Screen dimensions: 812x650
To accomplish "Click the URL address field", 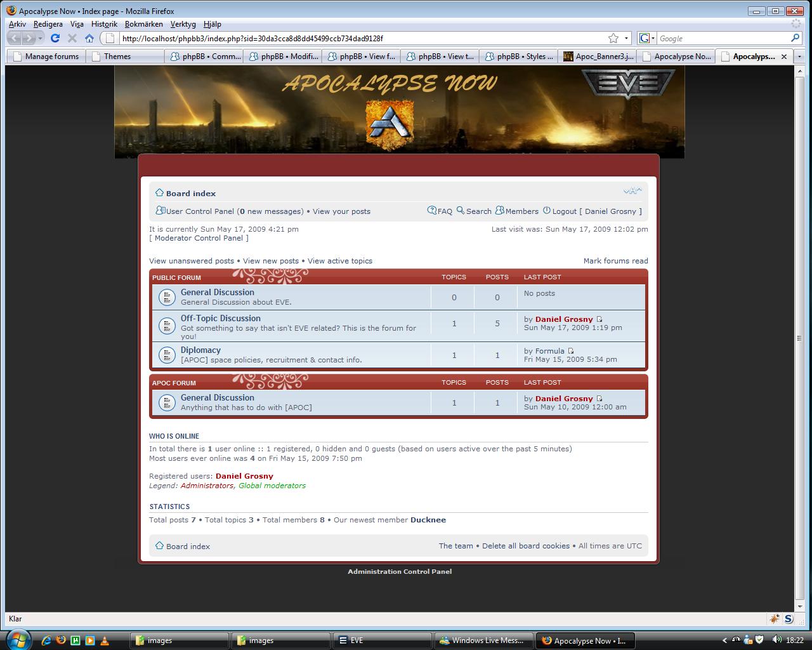I will (362, 38).
